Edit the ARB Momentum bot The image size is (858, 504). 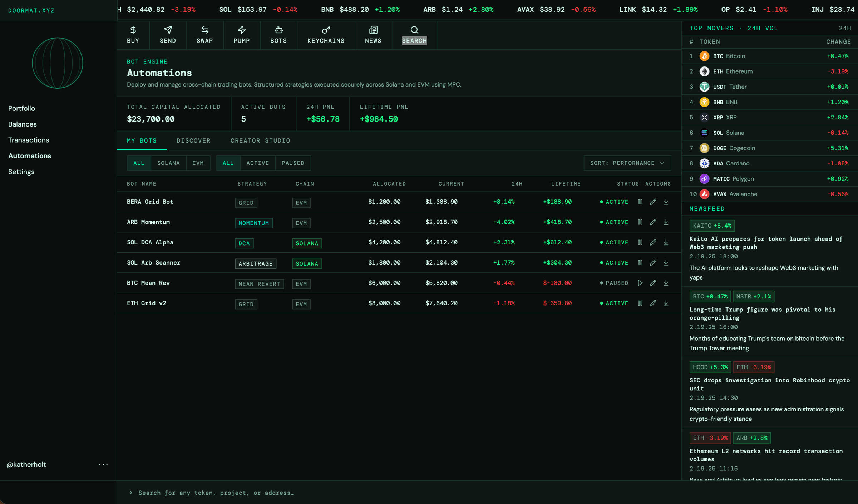653,222
